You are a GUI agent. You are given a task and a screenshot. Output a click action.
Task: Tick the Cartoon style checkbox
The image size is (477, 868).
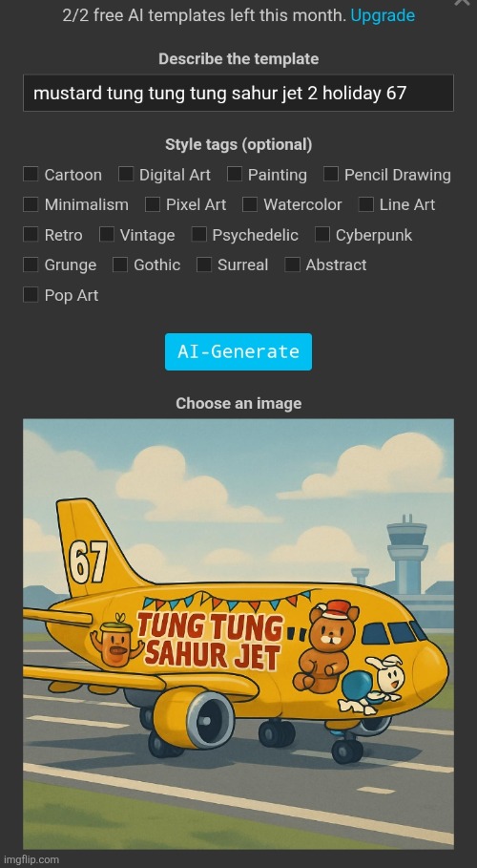pyautogui.click(x=31, y=174)
